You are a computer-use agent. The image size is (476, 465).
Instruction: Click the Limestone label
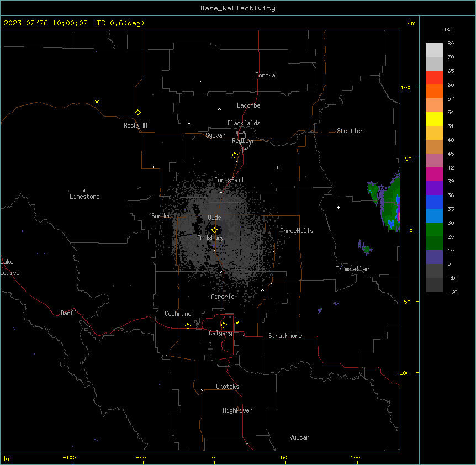84,197
